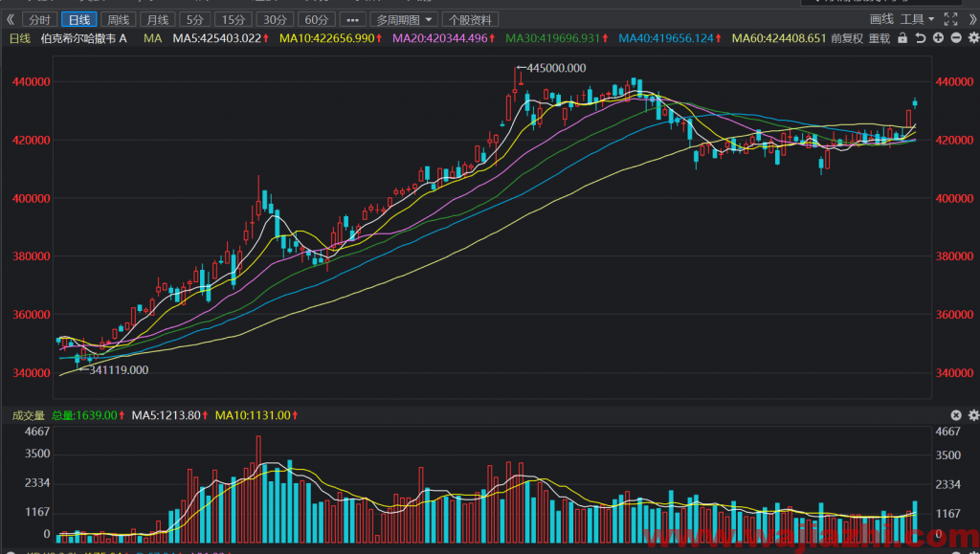Viewport: 980px width, 554px height.
Task: Open main chart settings gear icon
Action: pos(973,38)
